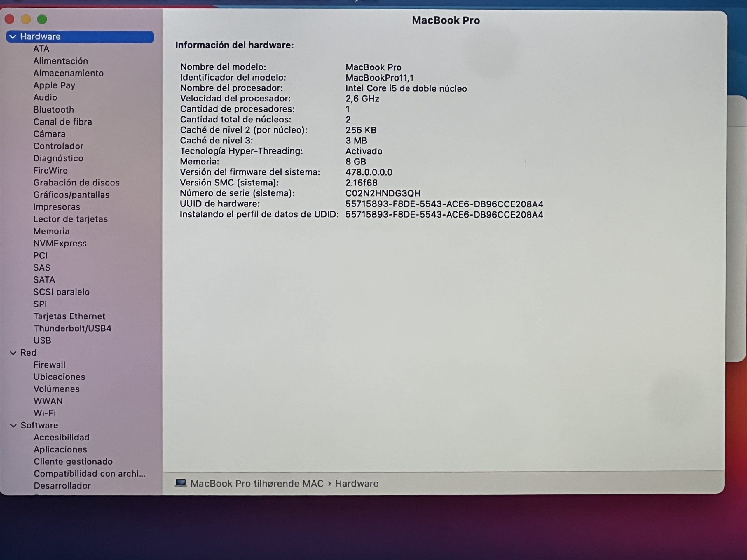
Task: Collapse the Red section chevron
Action: [13, 353]
